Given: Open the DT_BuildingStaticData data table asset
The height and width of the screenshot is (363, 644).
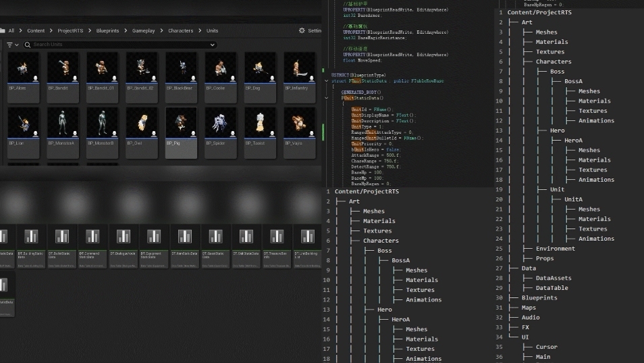Looking at the screenshot, I should [x=31, y=246].
